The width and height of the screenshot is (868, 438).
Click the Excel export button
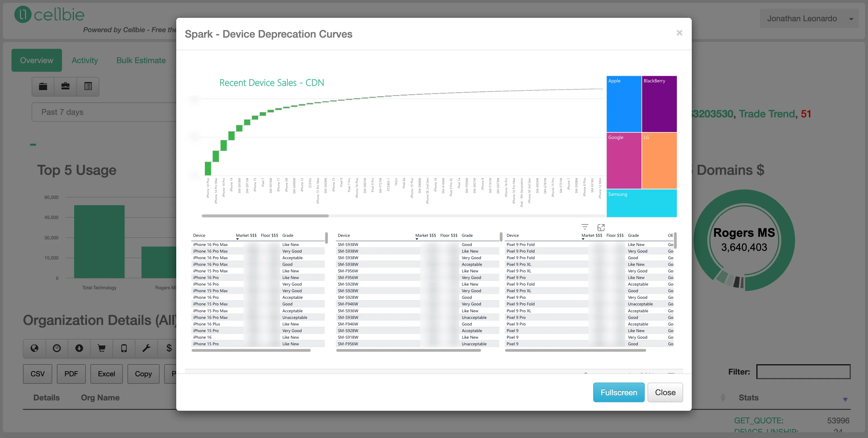coord(106,374)
